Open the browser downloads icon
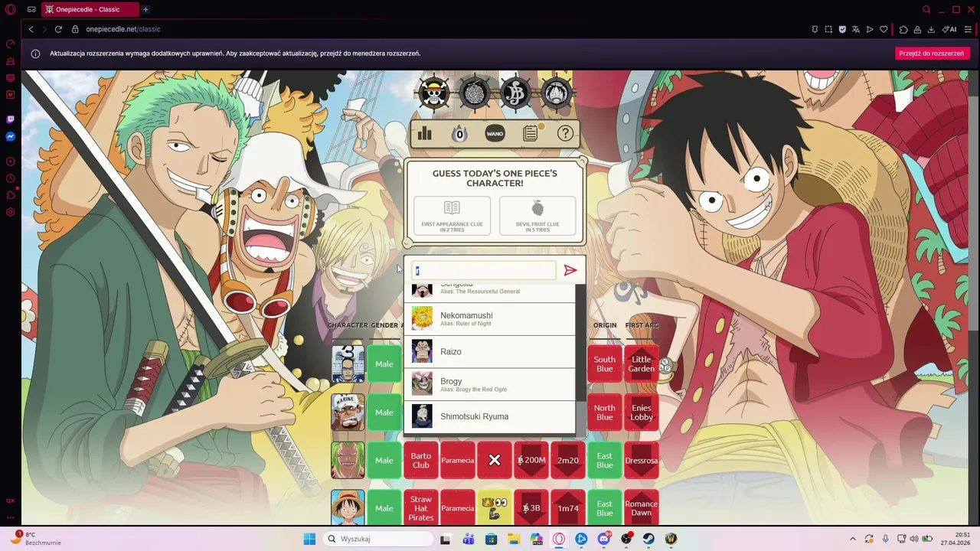The image size is (980, 551). coord(931,29)
